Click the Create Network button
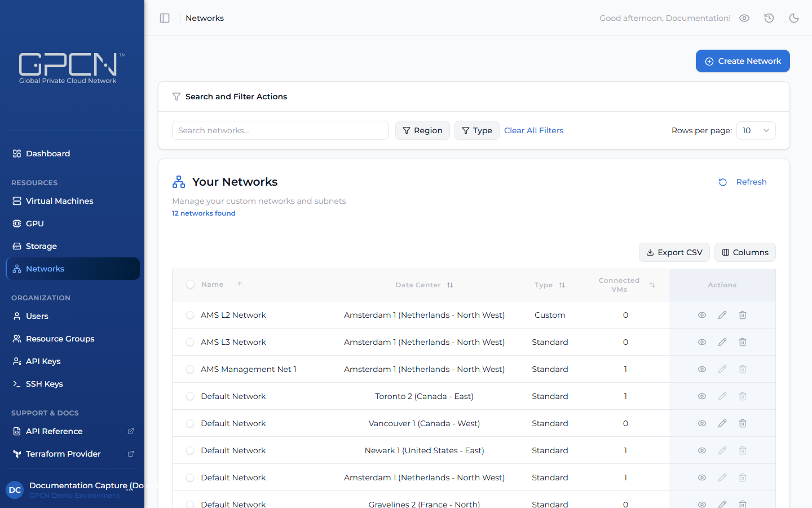 tap(743, 61)
